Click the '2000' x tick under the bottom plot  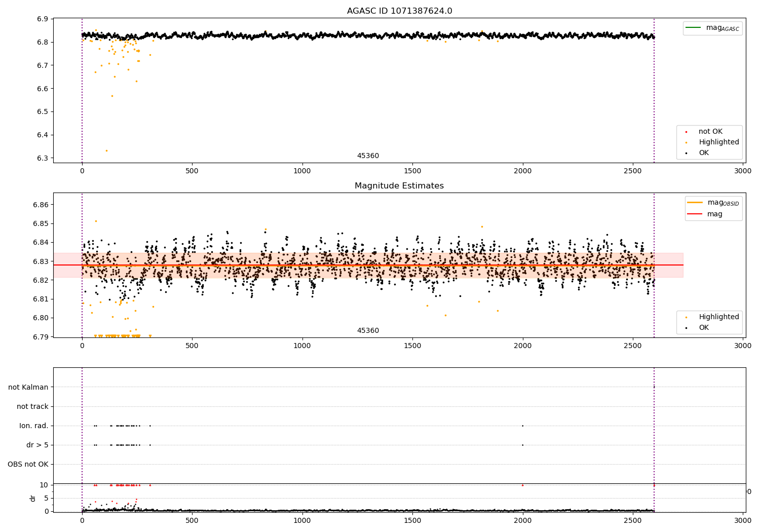coord(522,520)
